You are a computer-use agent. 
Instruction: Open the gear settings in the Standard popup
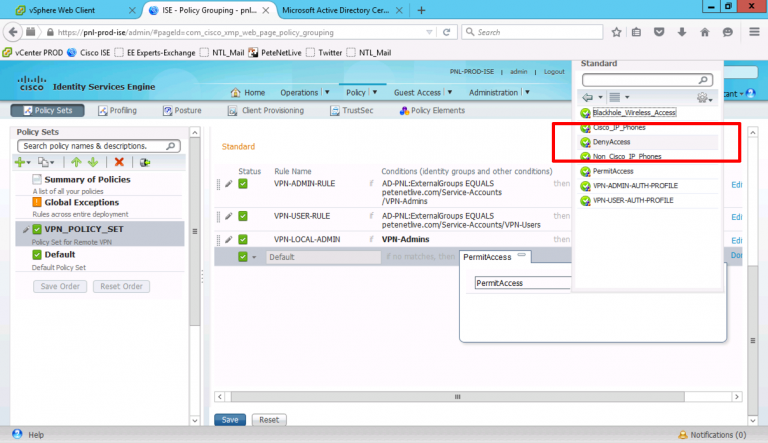tap(702, 98)
